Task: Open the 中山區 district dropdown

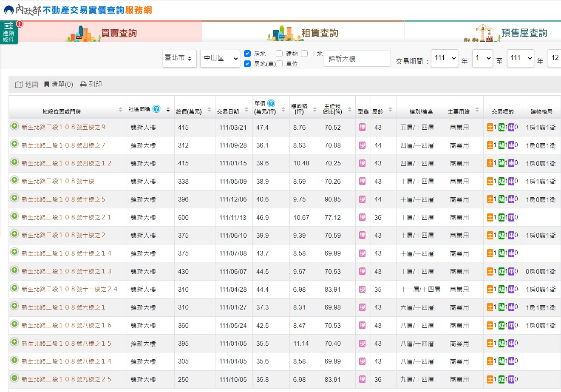Action: pos(220,58)
